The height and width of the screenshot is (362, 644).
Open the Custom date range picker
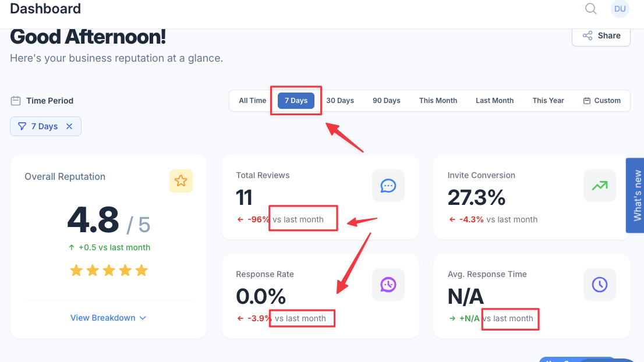[601, 101]
